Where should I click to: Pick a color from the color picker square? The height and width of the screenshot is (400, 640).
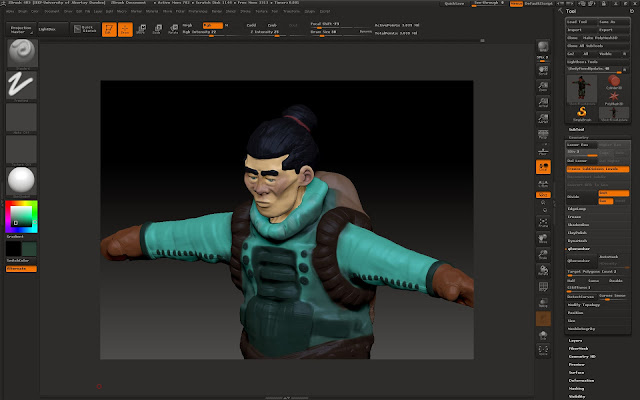point(20,215)
